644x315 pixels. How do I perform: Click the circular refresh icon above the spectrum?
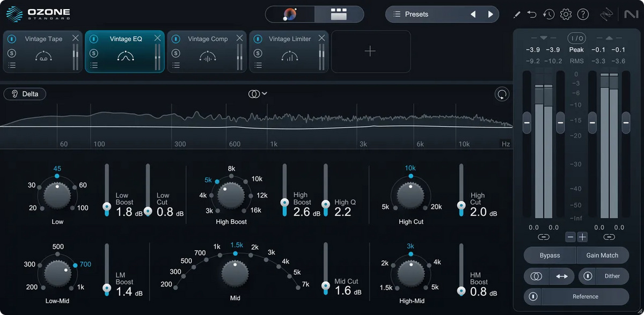point(502,94)
